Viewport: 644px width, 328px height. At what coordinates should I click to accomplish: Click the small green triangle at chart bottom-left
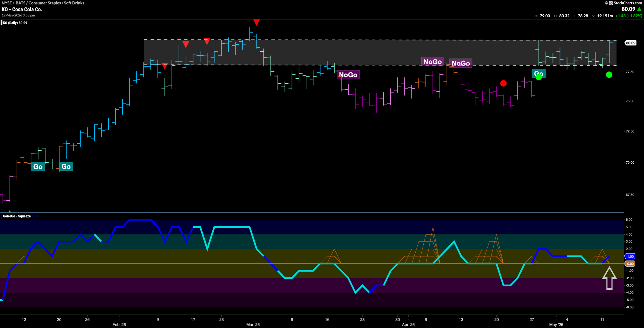10,211
